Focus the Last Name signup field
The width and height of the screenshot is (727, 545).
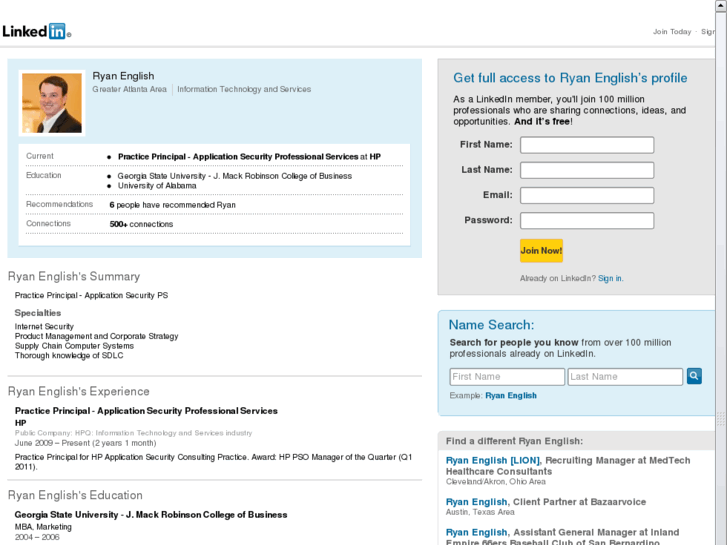coord(587,170)
